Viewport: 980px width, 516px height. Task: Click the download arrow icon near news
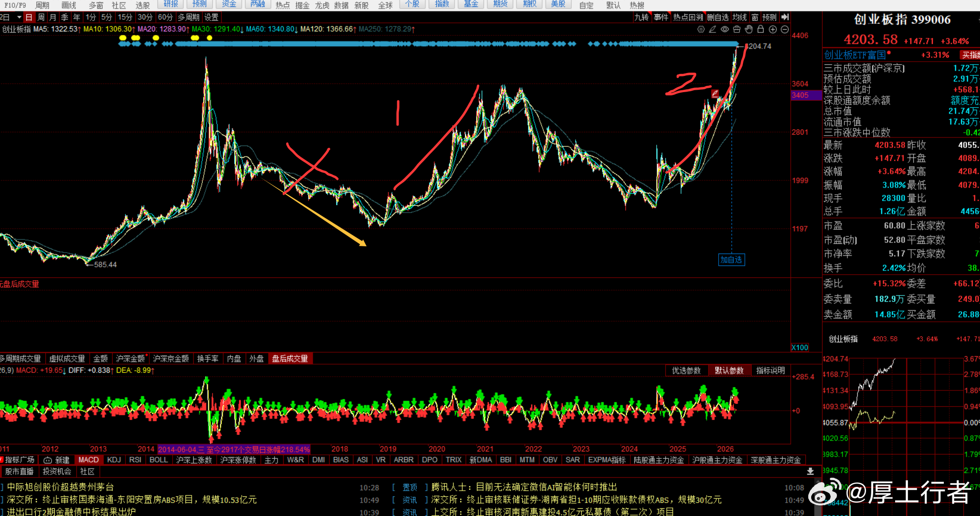810,472
